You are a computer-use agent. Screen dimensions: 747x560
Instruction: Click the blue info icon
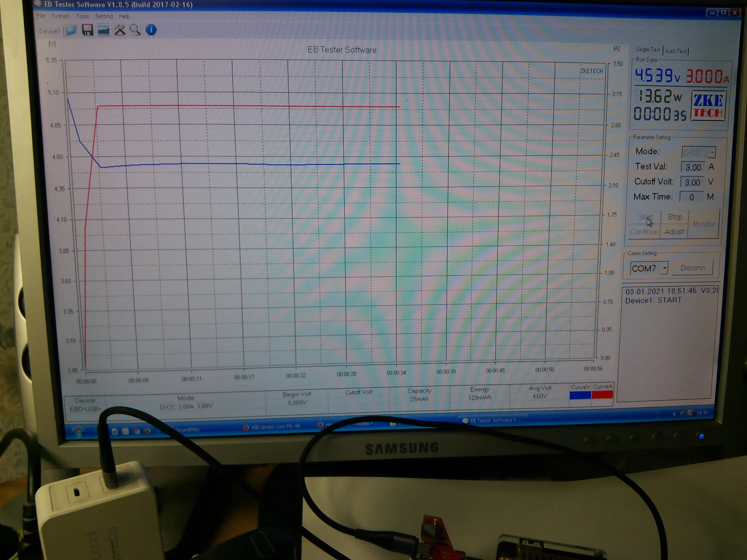[x=151, y=30]
